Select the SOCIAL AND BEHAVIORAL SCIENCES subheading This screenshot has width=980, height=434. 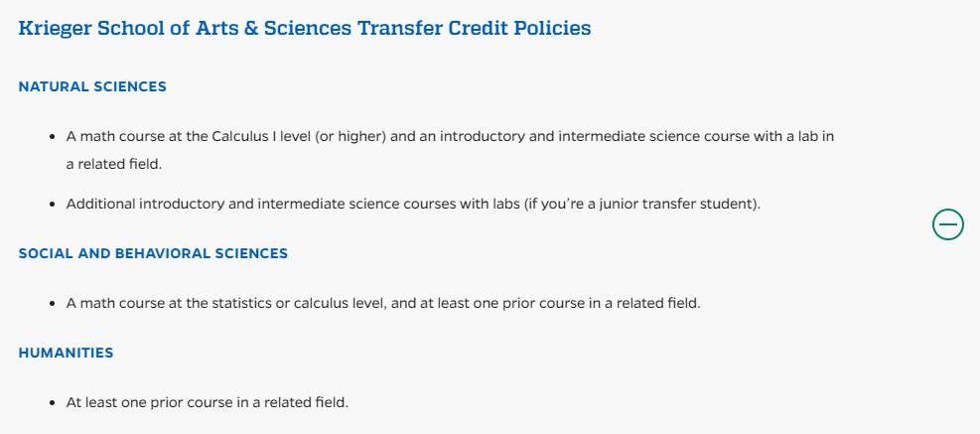[153, 253]
